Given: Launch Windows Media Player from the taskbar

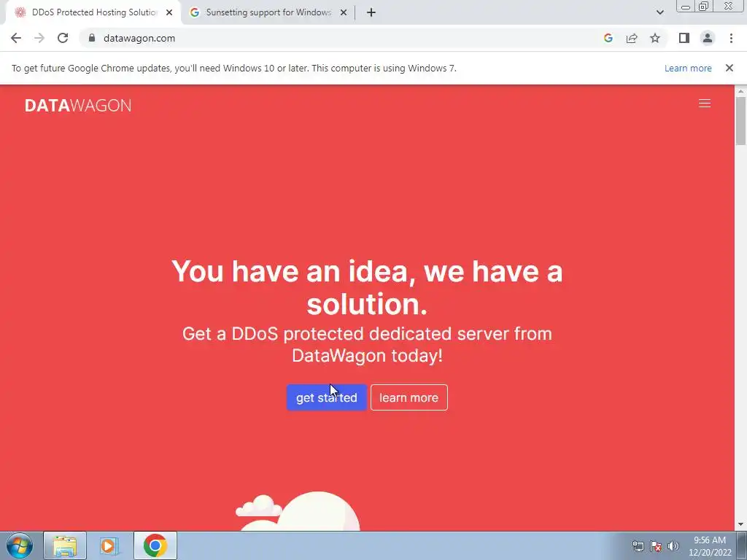Looking at the screenshot, I should [109, 545].
